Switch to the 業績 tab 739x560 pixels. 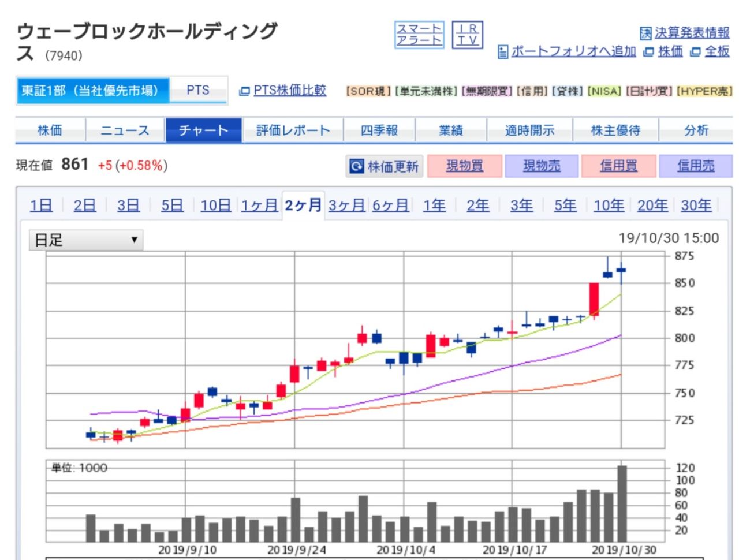(x=451, y=130)
